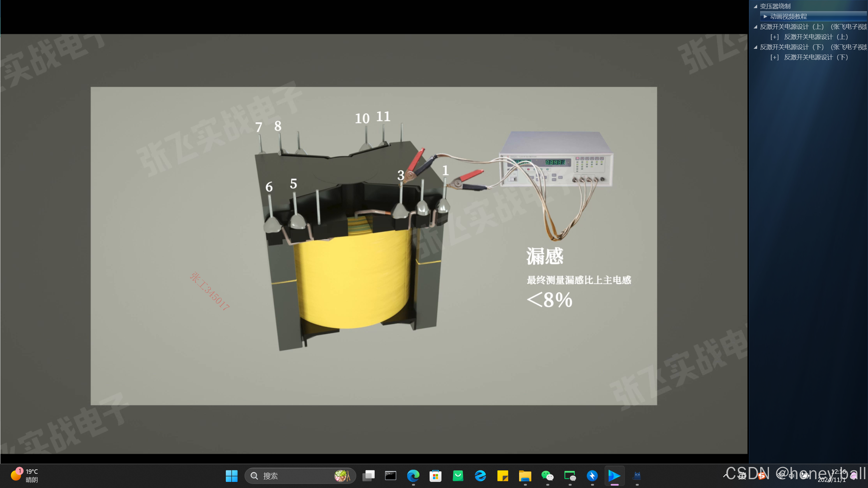
Task: Collapse 反激开关电源设计（上） group
Action: 755,27
